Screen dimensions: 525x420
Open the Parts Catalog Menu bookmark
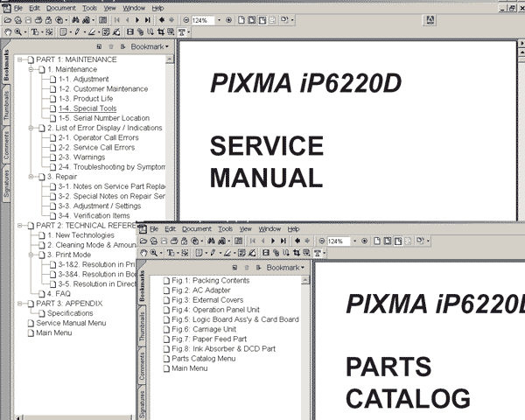pos(203,359)
